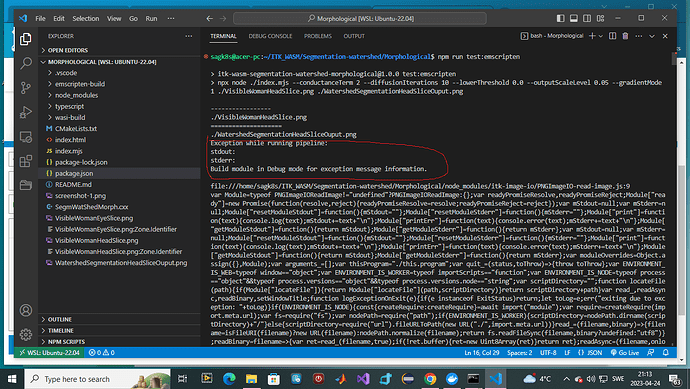Collapse panel size with chevron icon
The image size is (690, 389).
(x=652, y=36)
